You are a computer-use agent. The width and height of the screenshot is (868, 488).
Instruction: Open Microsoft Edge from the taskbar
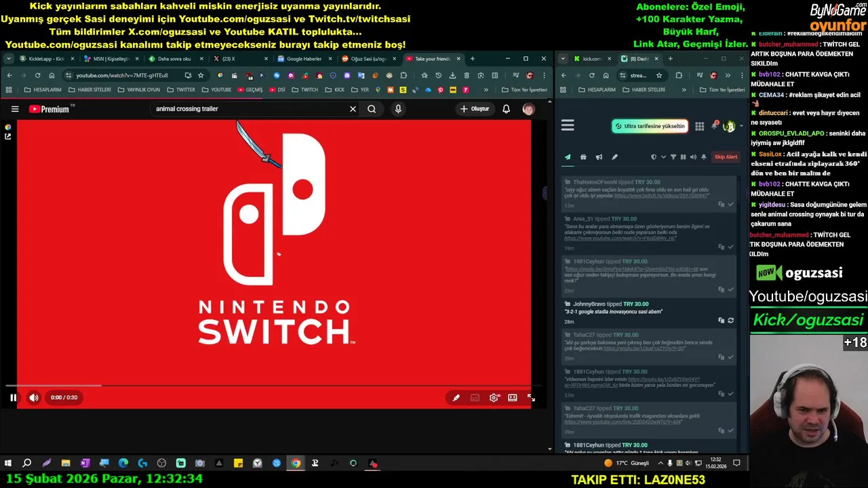(x=123, y=464)
